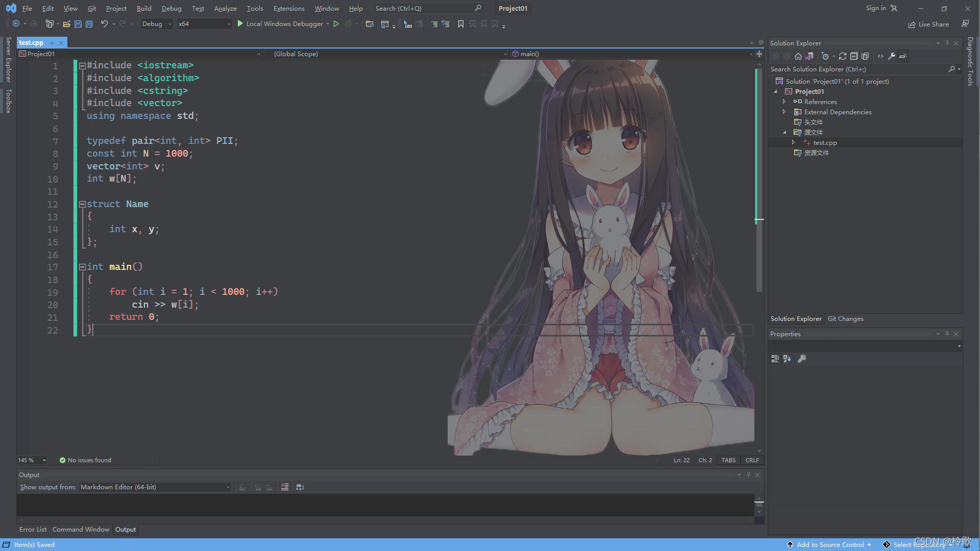
Task: Open Property Pages wrench in Properties panel
Action: (x=802, y=359)
